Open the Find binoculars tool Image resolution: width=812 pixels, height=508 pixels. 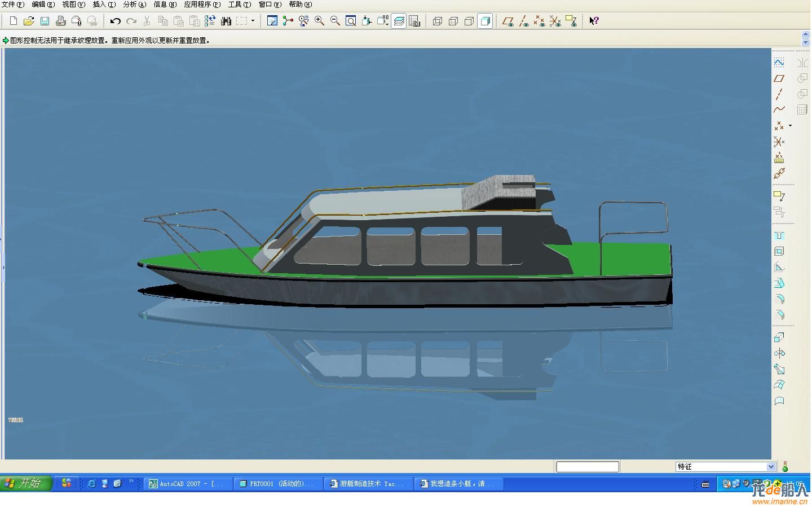[x=226, y=21]
